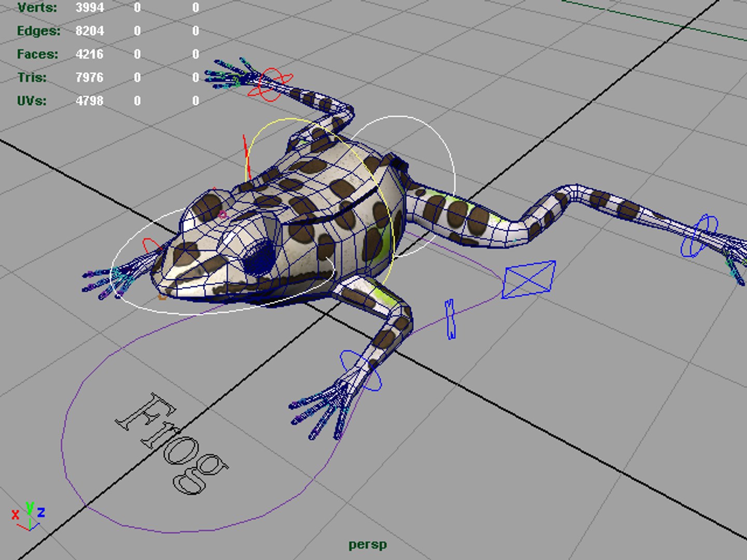Click the edge count value "8204"

(90, 31)
